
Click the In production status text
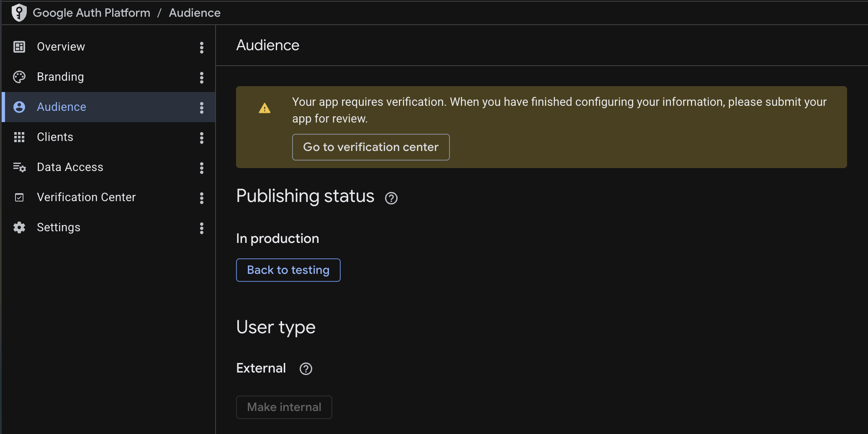pos(277,239)
